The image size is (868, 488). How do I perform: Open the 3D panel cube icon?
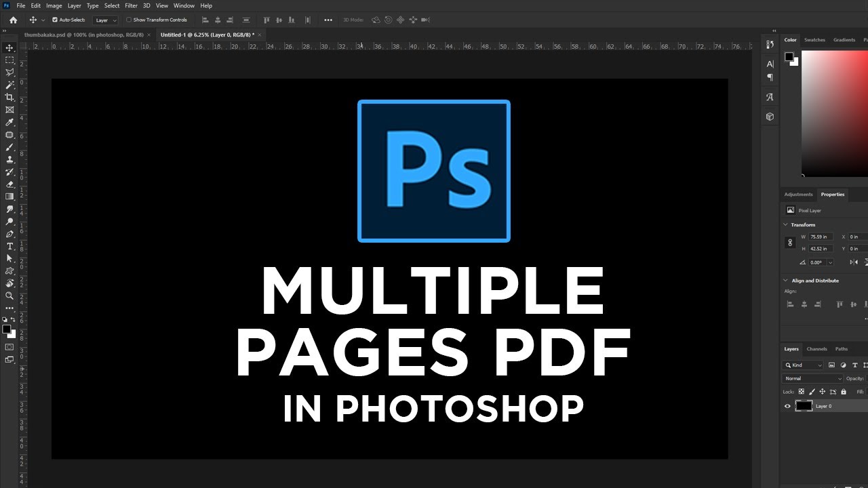click(770, 117)
